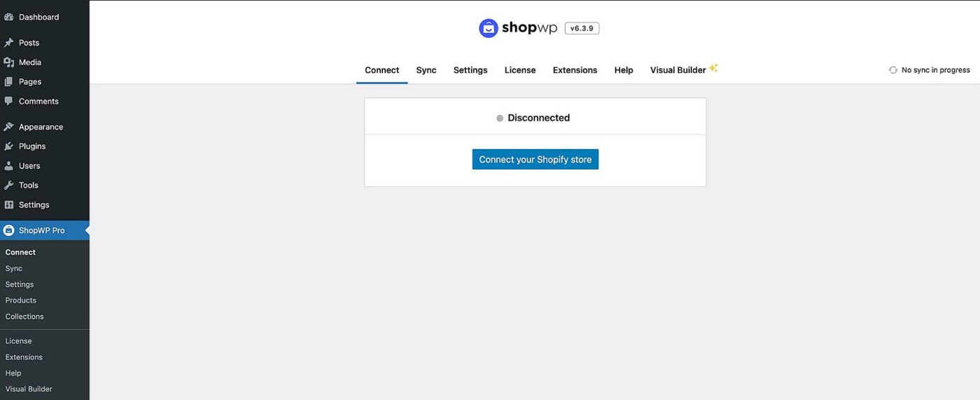
Task: Click the sync status refresh icon
Action: (x=893, y=70)
